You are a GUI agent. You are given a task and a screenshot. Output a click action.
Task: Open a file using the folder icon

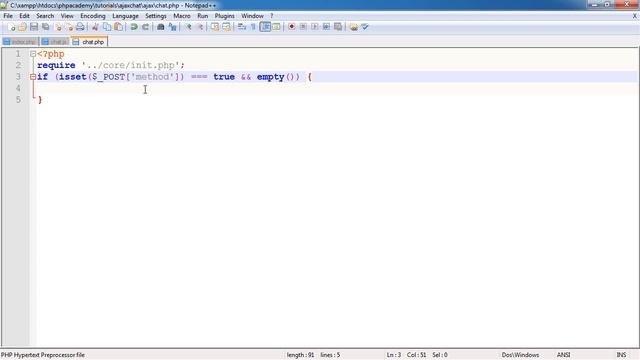[x=22, y=27]
